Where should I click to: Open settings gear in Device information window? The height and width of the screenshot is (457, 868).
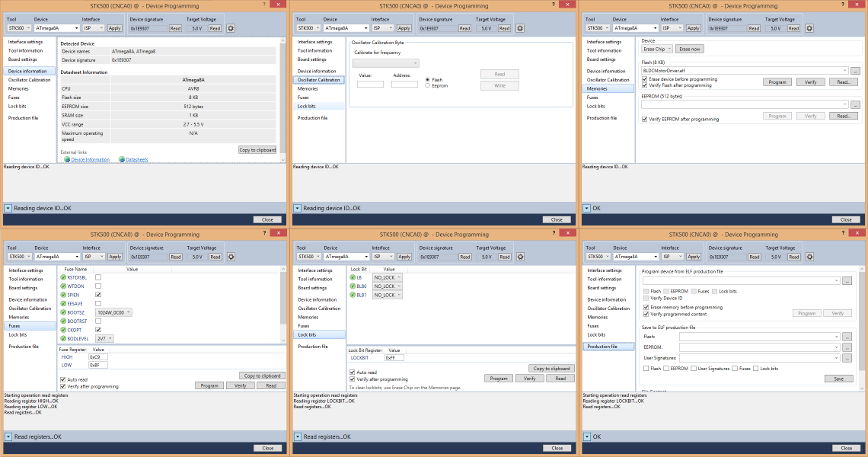(231, 28)
